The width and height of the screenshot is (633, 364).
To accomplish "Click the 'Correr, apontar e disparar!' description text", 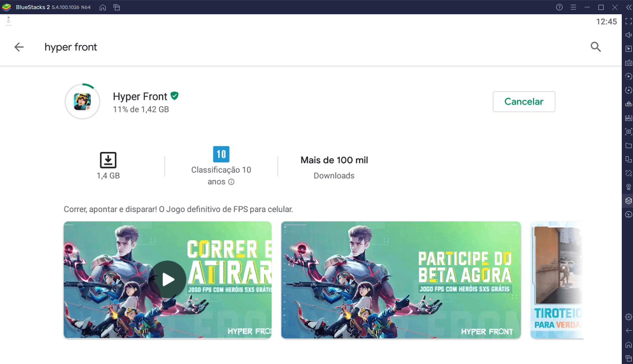I will (x=178, y=209).
